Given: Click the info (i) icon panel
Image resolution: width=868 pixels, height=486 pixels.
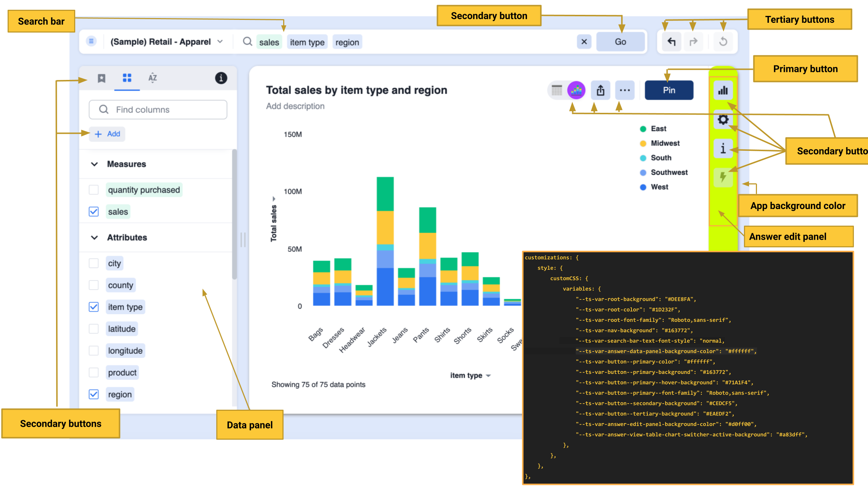Looking at the screenshot, I should click(723, 149).
